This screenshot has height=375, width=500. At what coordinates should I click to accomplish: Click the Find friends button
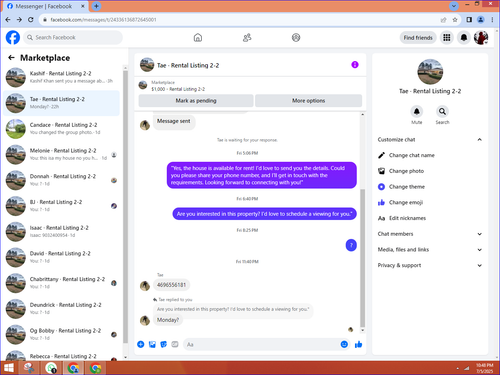418,38
